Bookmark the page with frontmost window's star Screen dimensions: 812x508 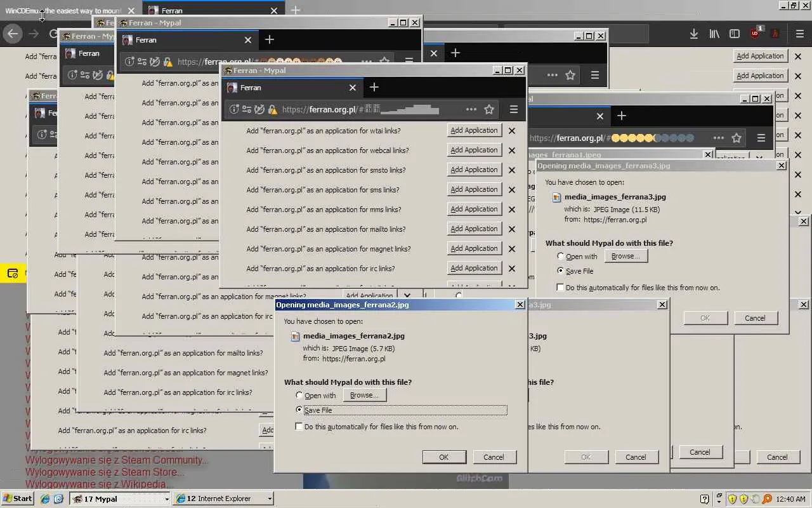point(489,109)
